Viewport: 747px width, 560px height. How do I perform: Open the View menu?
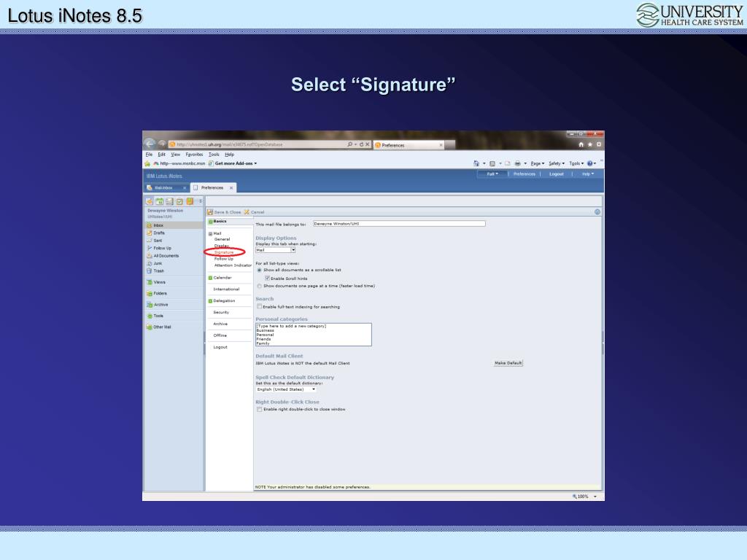click(x=176, y=155)
